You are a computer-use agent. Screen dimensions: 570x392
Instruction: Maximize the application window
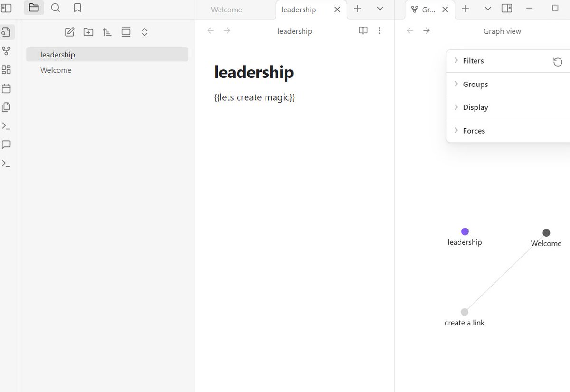tap(555, 8)
